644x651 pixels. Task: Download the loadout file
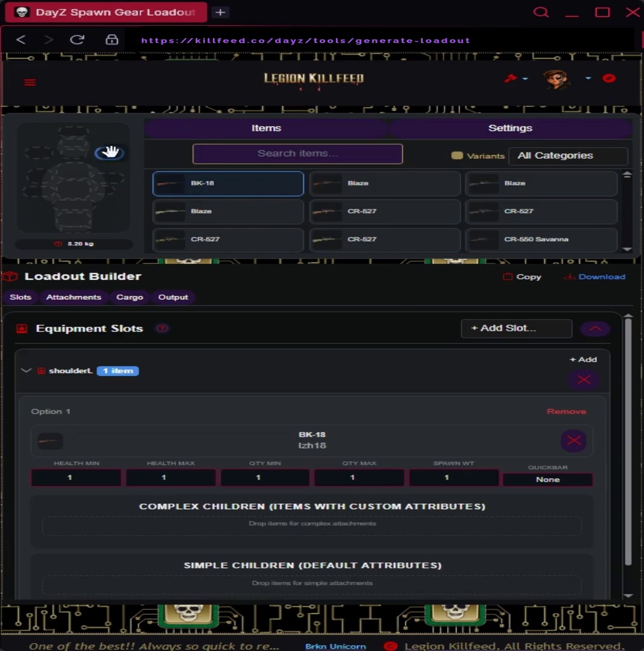pos(594,277)
